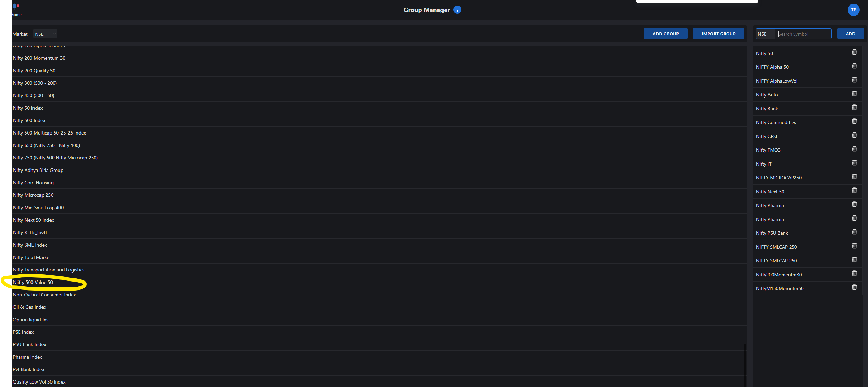The height and width of the screenshot is (387, 868).
Task: Open the Oil & Gas Index group
Action: click(x=29, y=307)
